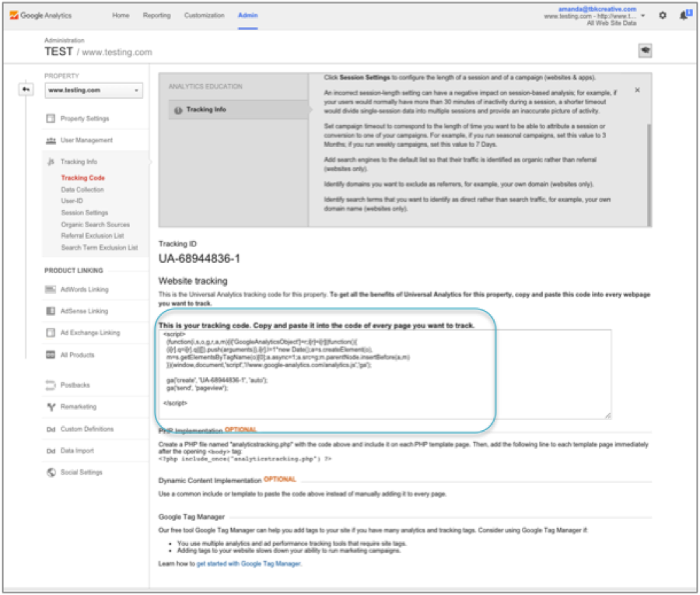Open Property Settings
The height and width of the screenshot is (595, 700).
click(85, 118)
